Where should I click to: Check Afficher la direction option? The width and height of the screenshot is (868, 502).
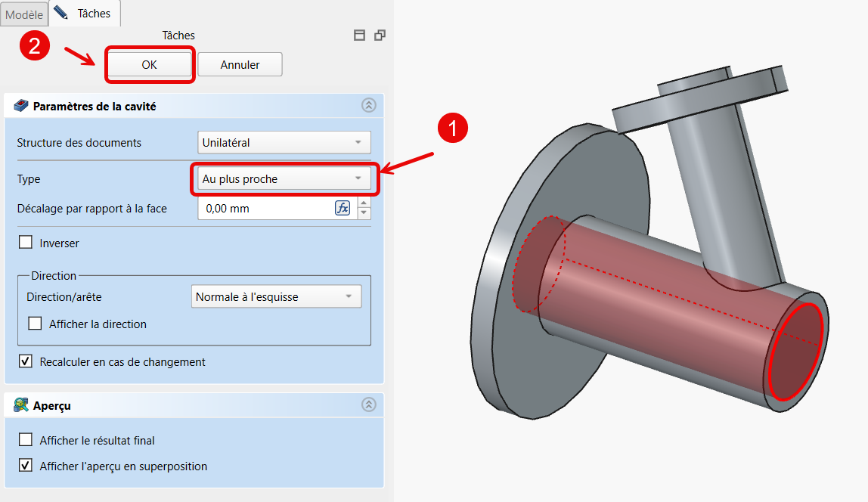[x=35, y=324]
